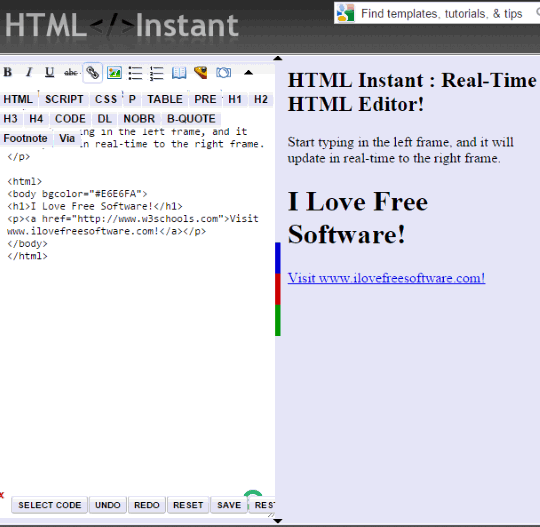Image resolution: width=540 pixels, height=527 pixels.
Task: Insert an H1 heading tag
Action: click(235, 99)
